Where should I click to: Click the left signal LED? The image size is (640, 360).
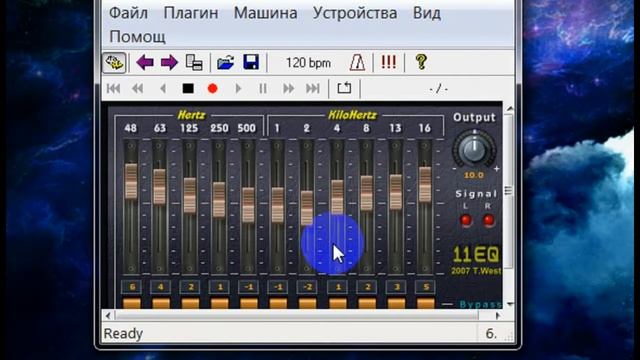point(466,220)
